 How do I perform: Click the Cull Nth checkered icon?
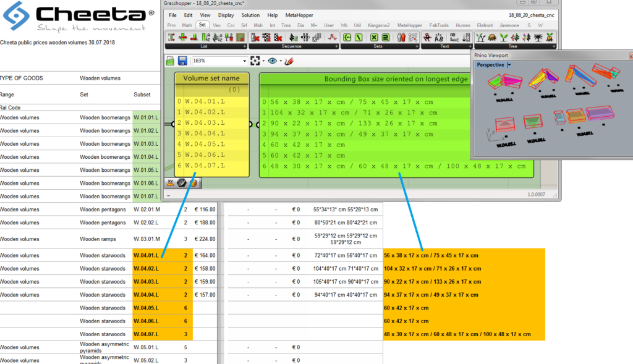point(266,38)
